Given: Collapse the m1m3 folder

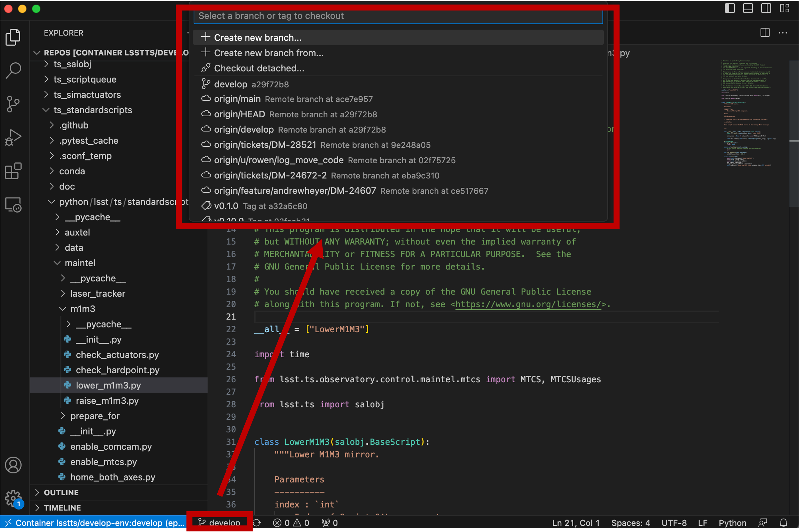Looking at the screenshot, I should 83,309.
